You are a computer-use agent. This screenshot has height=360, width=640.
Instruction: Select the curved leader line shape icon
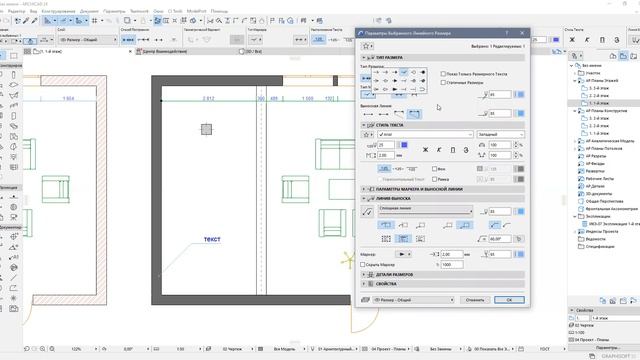507,225
